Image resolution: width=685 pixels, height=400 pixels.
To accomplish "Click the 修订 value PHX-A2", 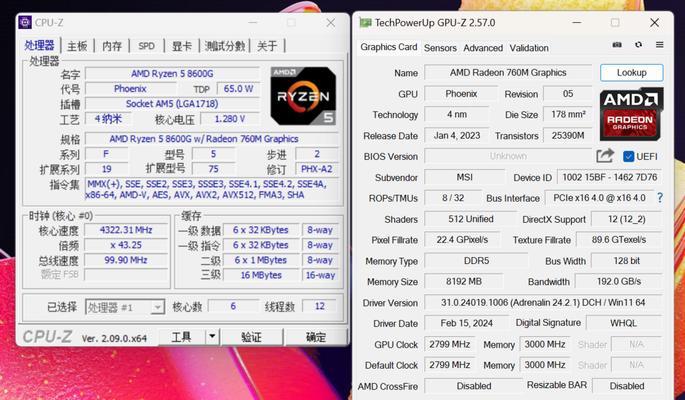I will [x=317, y=169].
